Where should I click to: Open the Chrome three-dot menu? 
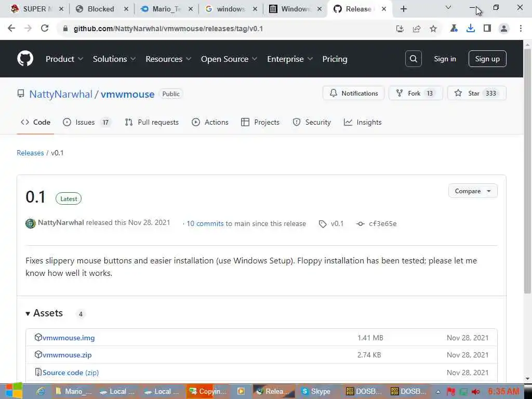521,29
